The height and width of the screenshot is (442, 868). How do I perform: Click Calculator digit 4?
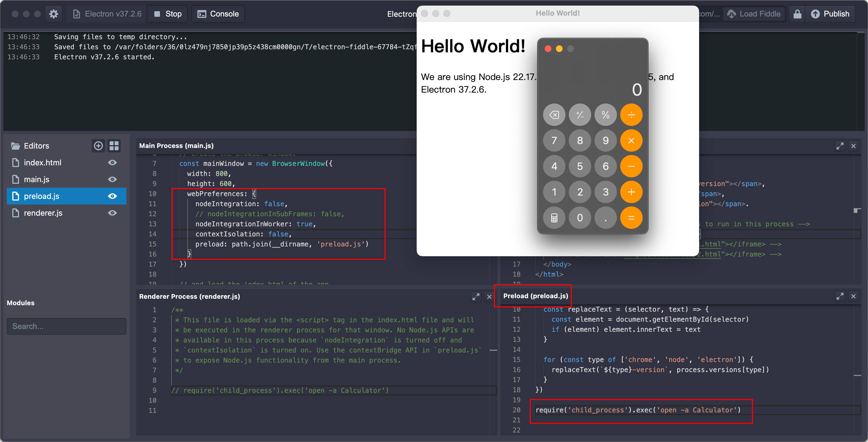pos(554,166)
